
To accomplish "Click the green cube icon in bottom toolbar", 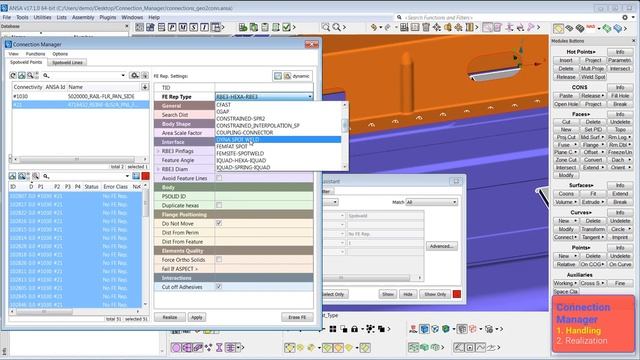I will [446, 329].
